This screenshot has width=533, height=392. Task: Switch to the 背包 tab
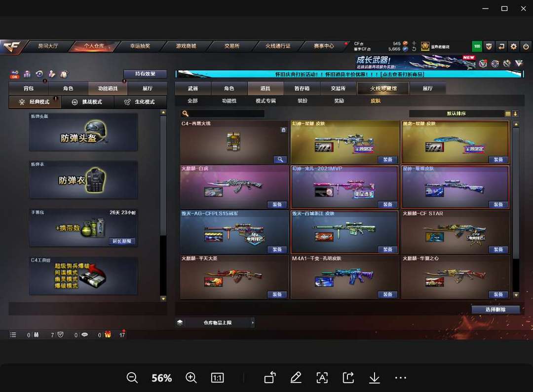29,89
